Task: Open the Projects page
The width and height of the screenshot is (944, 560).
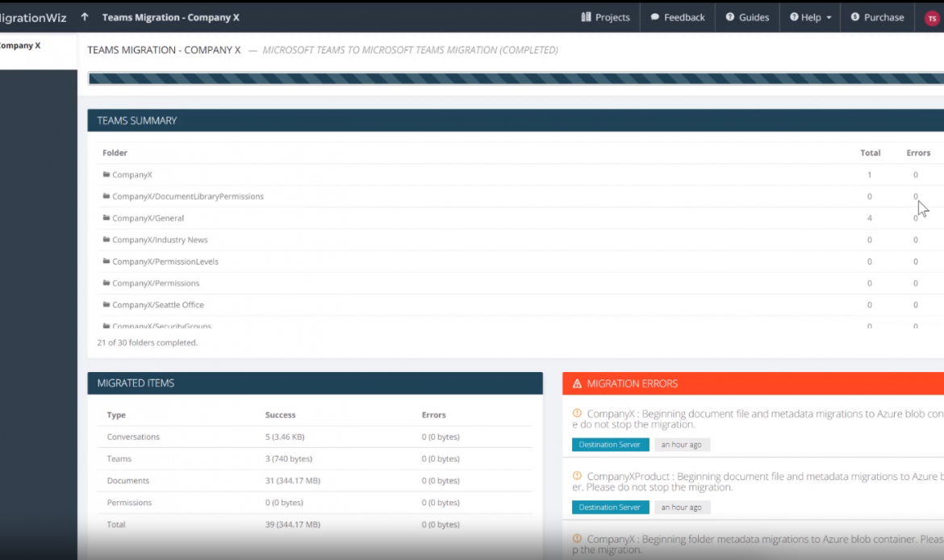Action: 605,18
